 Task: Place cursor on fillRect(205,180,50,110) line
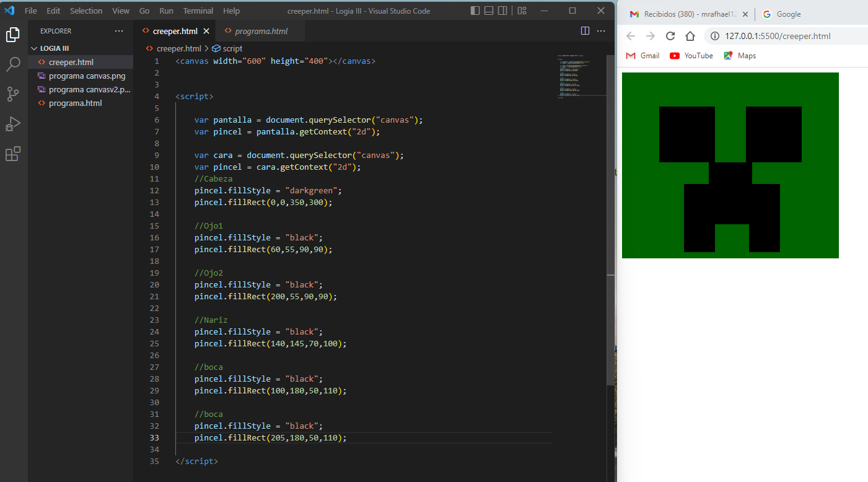(271, 437)
